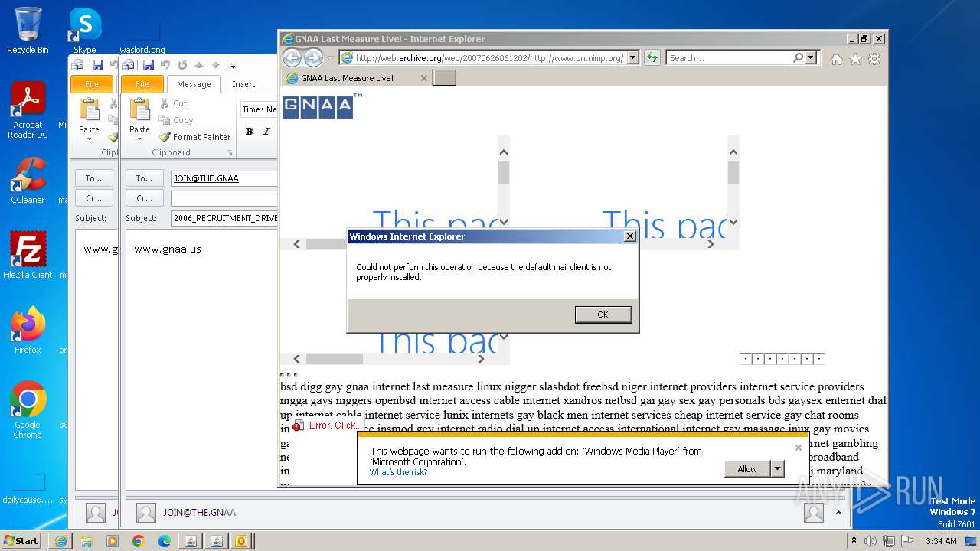Viewport: 980px width, 551px height.
Task: Toggle Italic formatting in the Outlook message
Action: [x=266, y=132]
